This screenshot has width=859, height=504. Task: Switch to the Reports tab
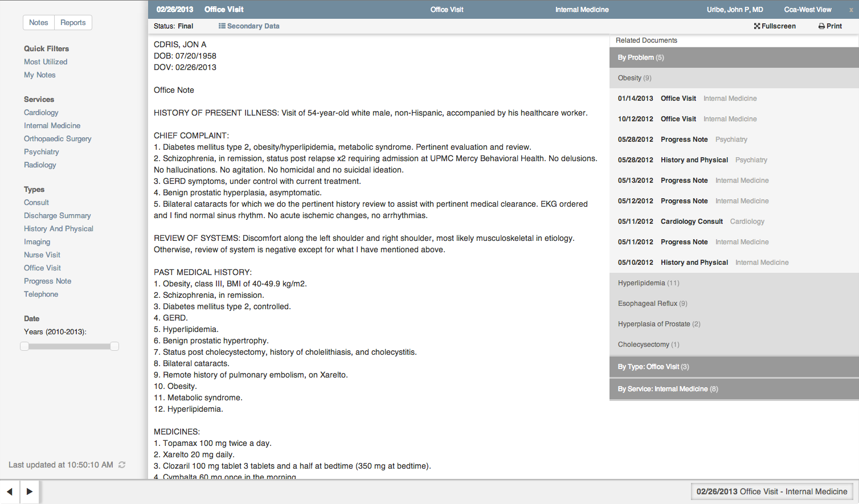click(73, 23)
